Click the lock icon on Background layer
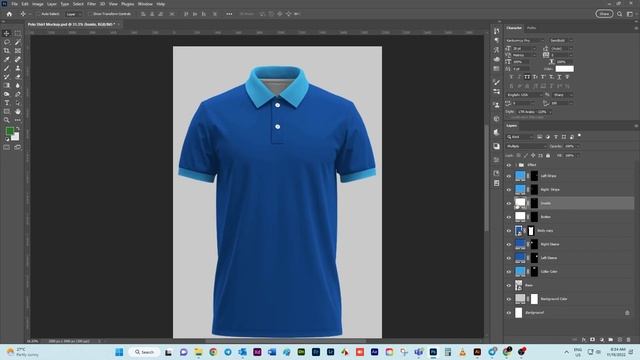Viewport: 640px width, 360px height. [627, 313]
